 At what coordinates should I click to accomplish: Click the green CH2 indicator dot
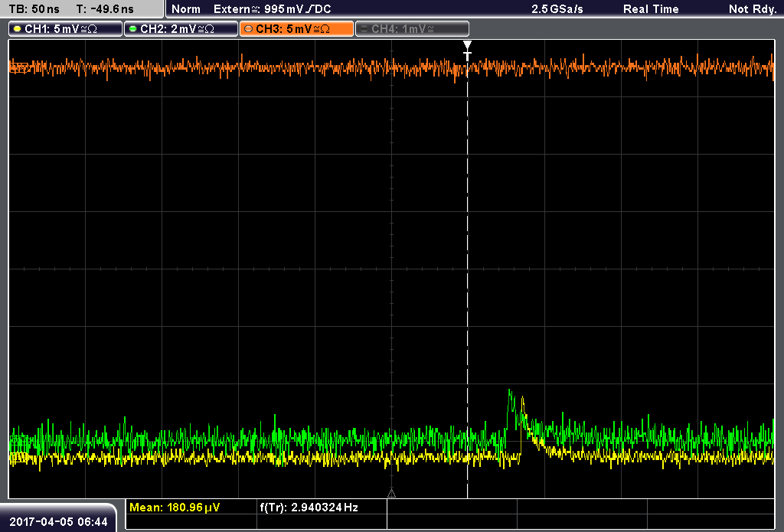pyautogui.click(x=133, y=29)
